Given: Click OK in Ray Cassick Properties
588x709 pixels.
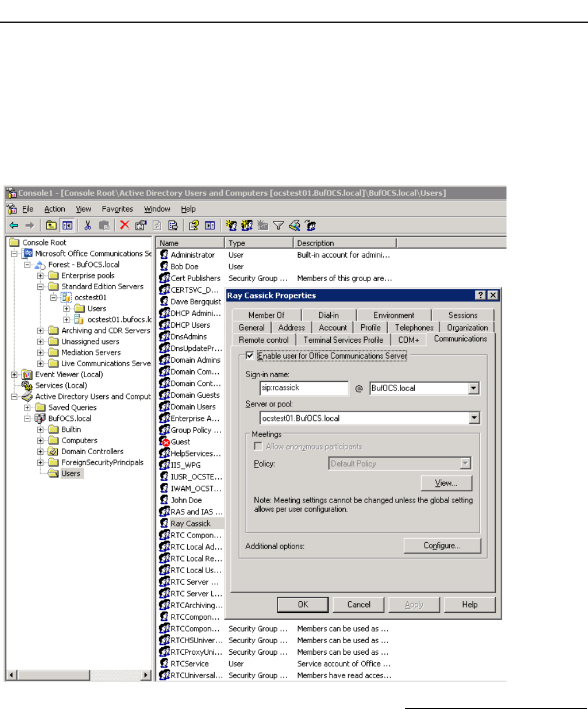Looking at the screenshot, I should 303,605.
